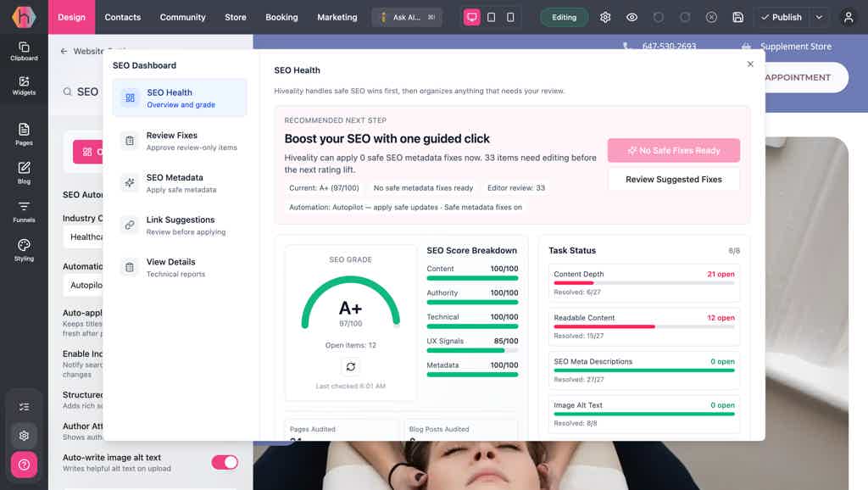Open the Clipboard sidebar panel
This screenshot has height=490, width=868.
click(x=24, y=51)
